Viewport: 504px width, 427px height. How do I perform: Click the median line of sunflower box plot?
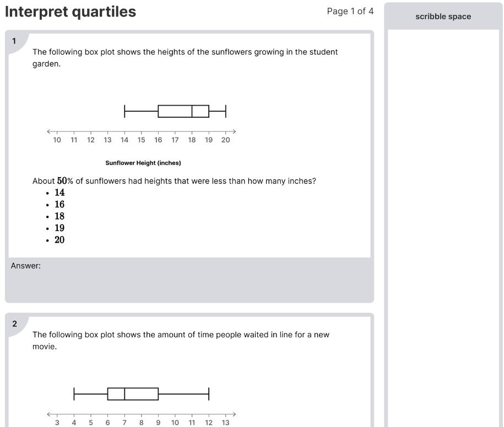(x=192, y=111)
